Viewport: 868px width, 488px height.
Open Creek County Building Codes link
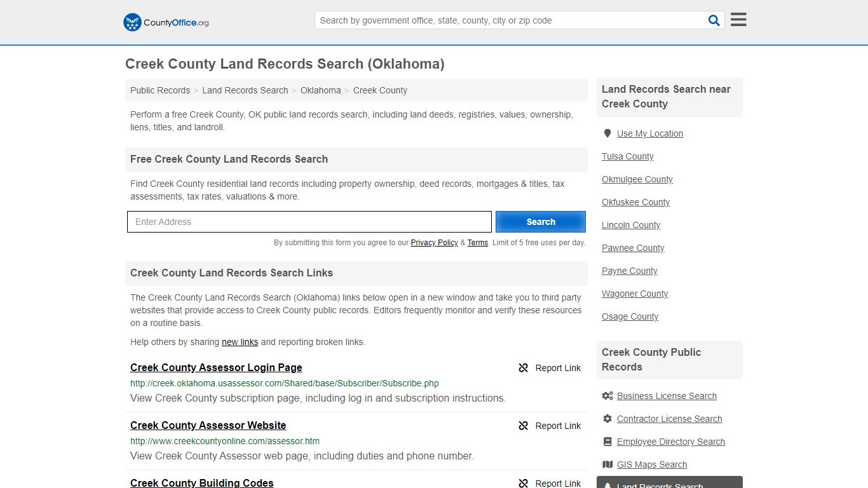pyautogui.click(x=202, y=482)
